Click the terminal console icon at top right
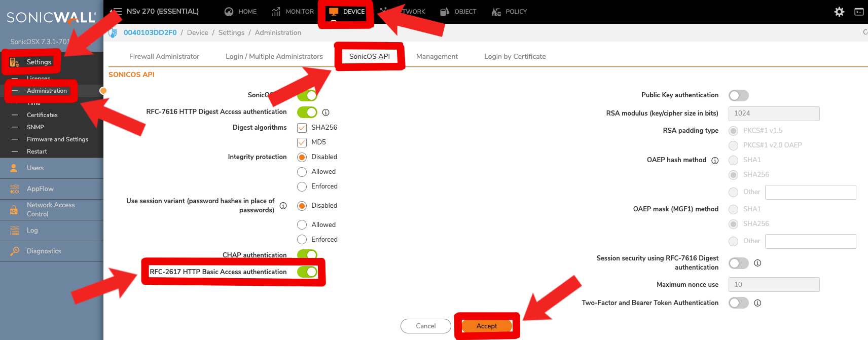This screenshot has width=868, height=340. [x=859, y=12]
